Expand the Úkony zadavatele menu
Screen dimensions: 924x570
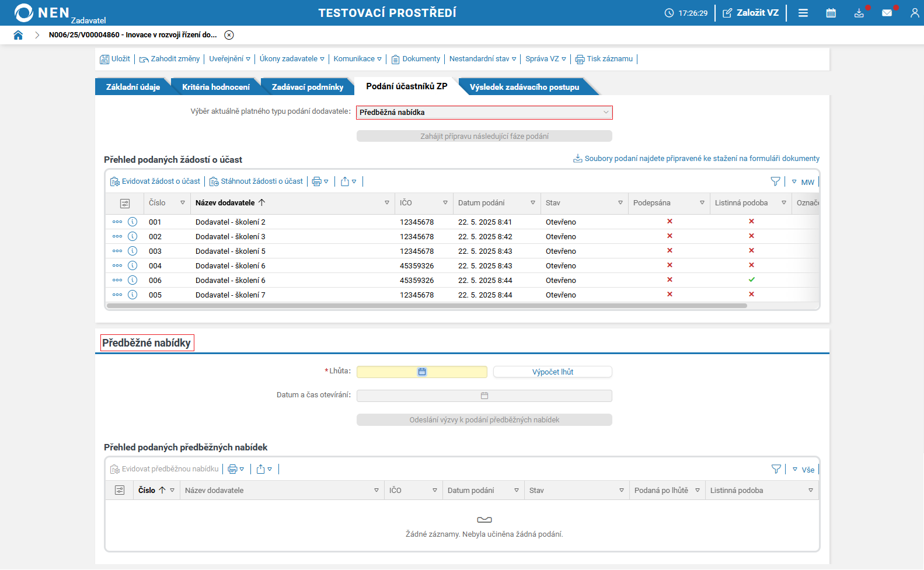click(292, 59)
